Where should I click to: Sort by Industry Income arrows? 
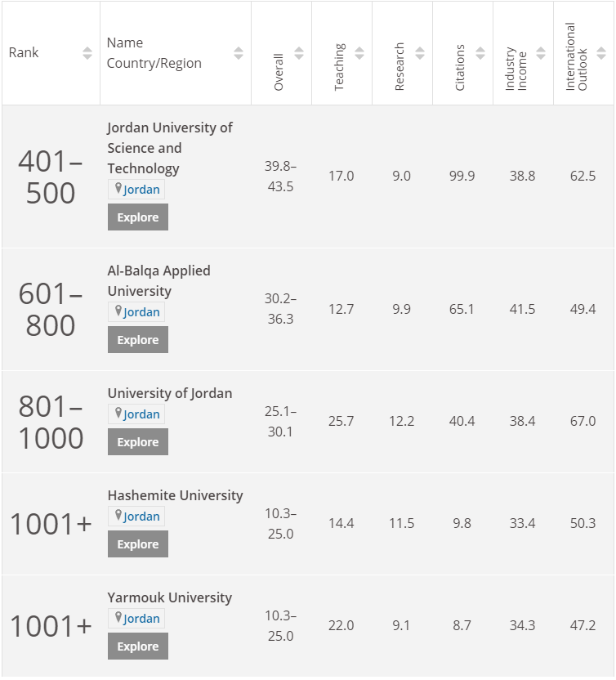[541, 53]
